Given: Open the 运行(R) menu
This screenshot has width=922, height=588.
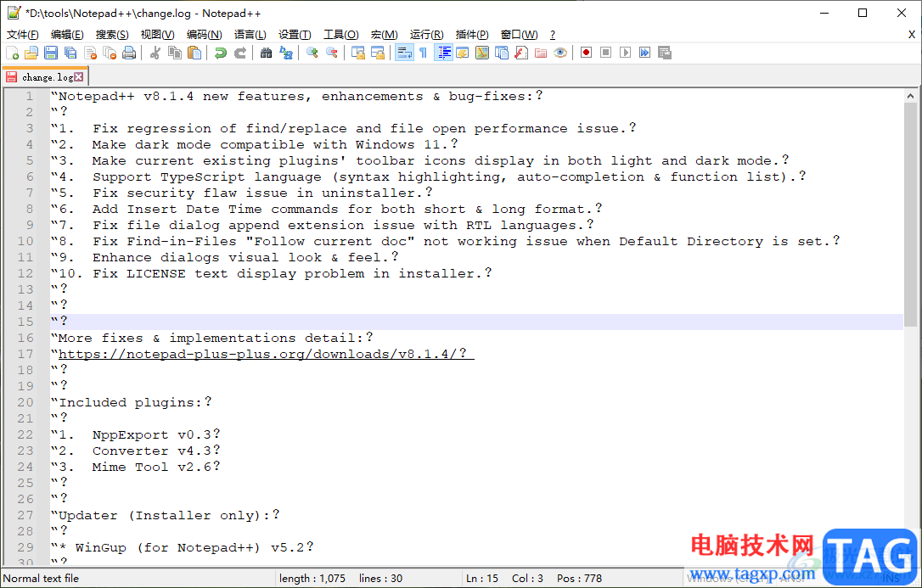Looking at the screenshot, I should click(x=427, y=35).
